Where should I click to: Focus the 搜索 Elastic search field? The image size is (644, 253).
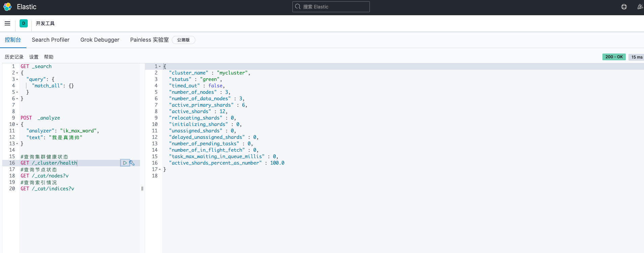(x=335, y=7)
